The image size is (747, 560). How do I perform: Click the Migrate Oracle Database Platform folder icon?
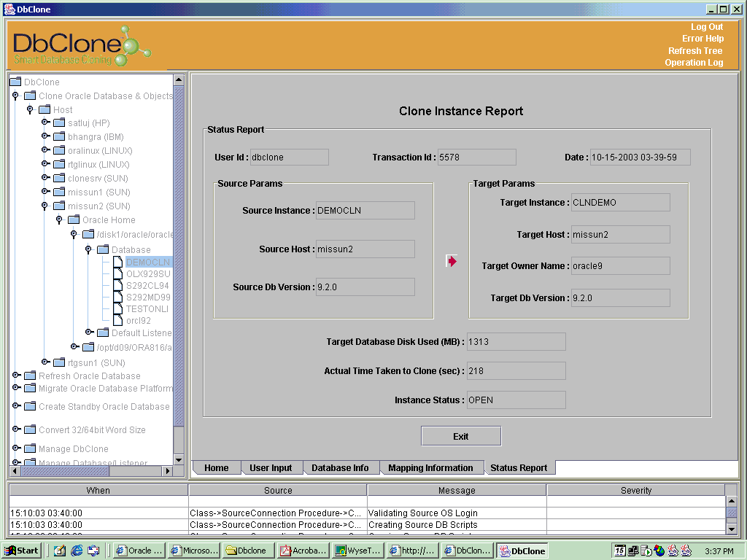pyautogui.click(x=30, y=388)
